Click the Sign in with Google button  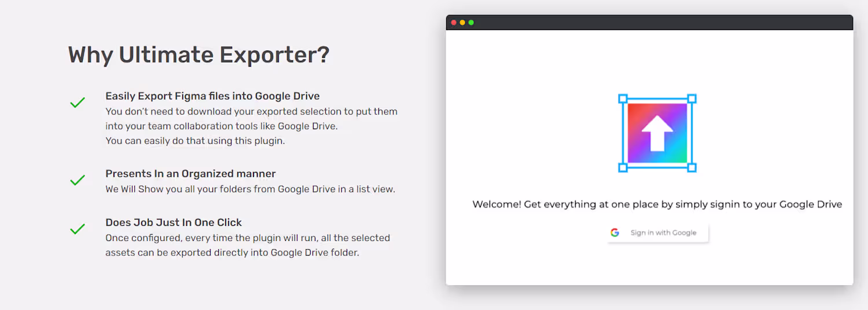click(x=658, y=233)
